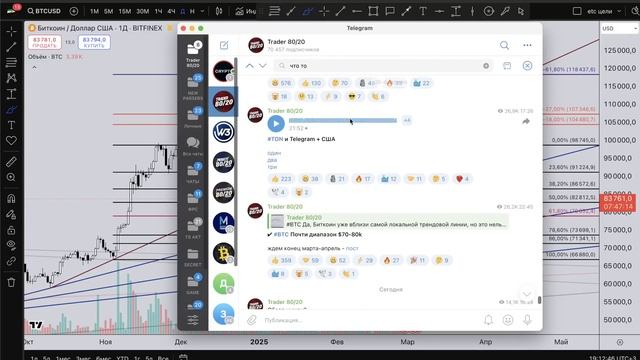This screenshot has height=360, width=640.
Task: Select rectangle shape tool in top toolbar
Action: pos(373,11)
